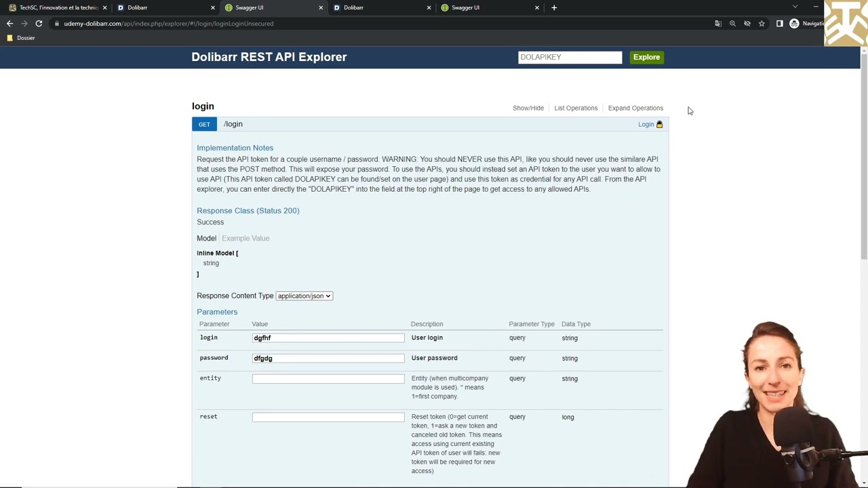The height and width of the screenshot is (488, 868).
Task: Click the 'Success' response text
Action: [x=210, y=222]
